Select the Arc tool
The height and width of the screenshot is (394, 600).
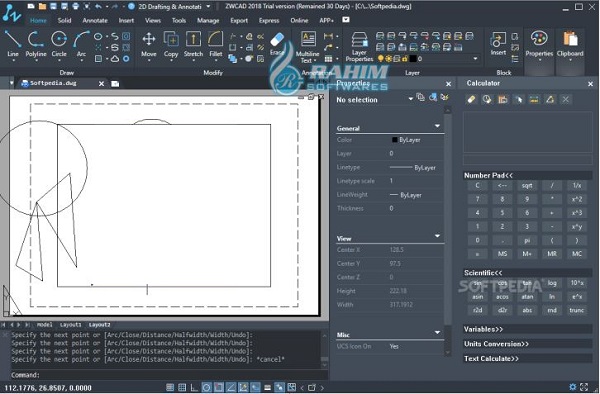pyautogui.click(x=81, y=44)
